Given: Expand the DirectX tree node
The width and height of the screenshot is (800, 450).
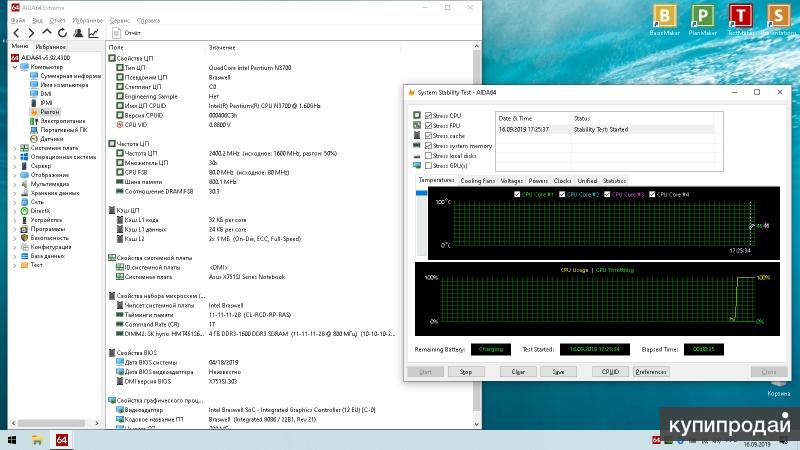Looking at the screenshot, I should click(x=15, y=211).
